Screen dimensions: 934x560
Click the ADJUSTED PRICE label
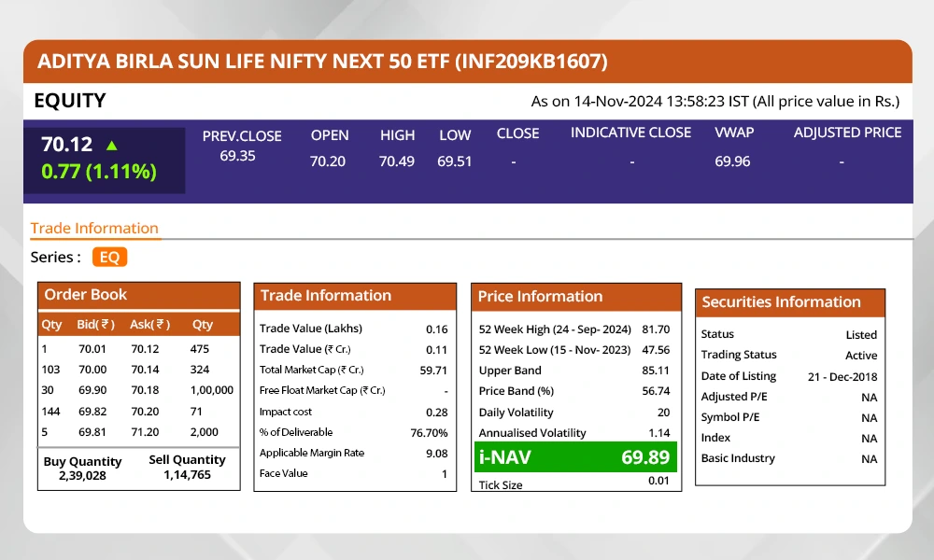(x=847, y=133)
